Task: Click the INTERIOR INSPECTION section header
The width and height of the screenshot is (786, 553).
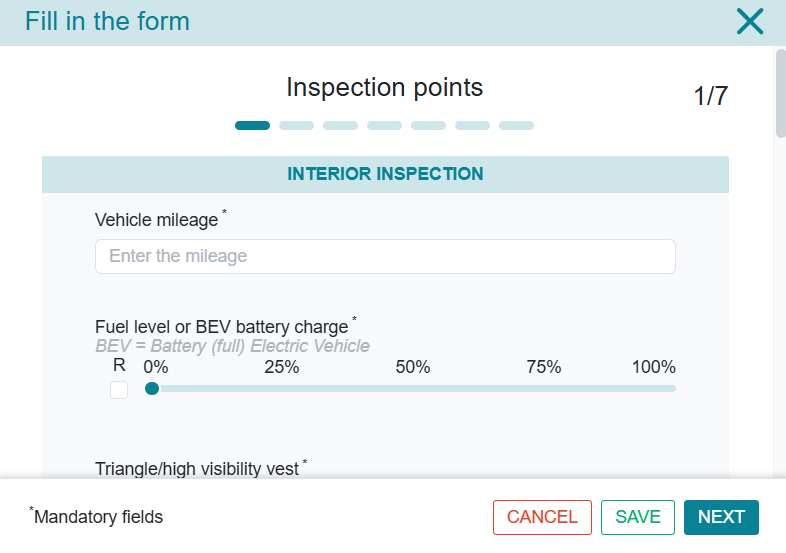Action: pos(385,174)
